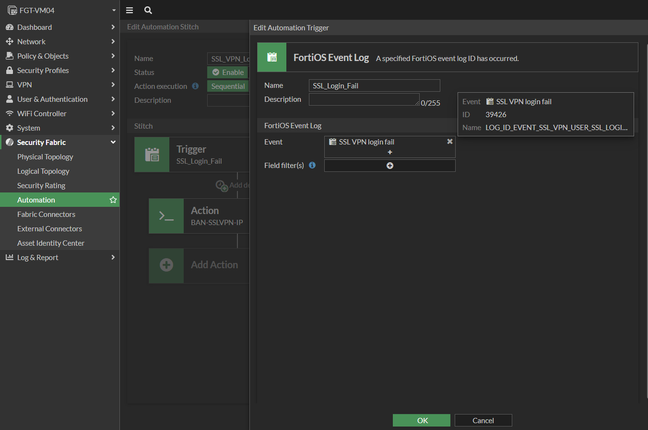Image resolution: width=648 pixels, height=430 pixels.
Task: Click the Field filter(s) info icon
Action: coord(312,165)
